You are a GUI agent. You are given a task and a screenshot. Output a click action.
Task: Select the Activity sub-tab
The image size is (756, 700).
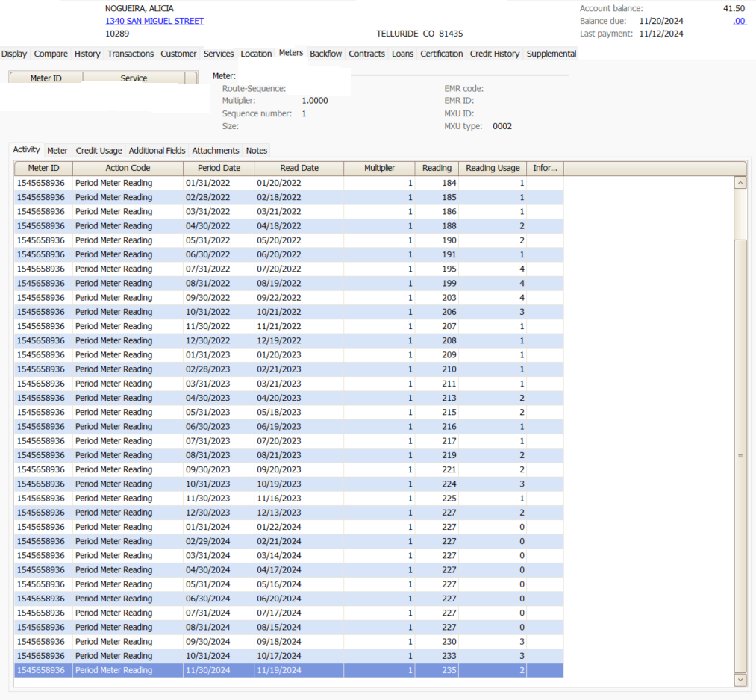[27, 149]
